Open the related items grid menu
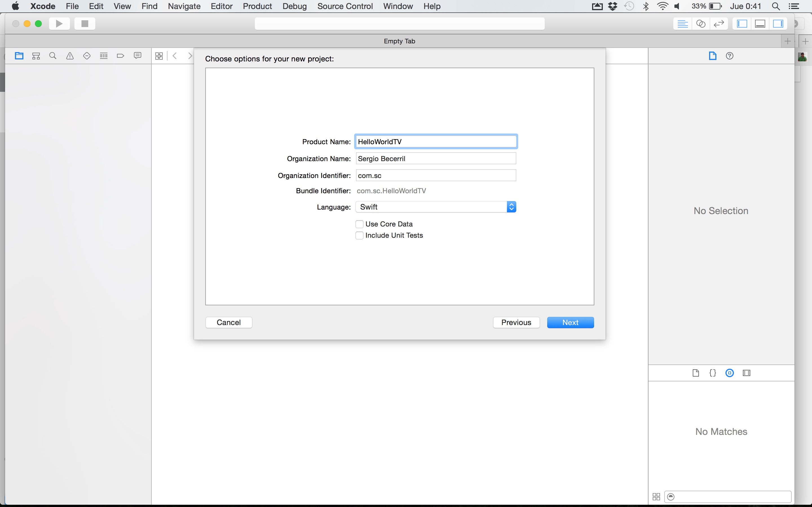 coord(159,56)
